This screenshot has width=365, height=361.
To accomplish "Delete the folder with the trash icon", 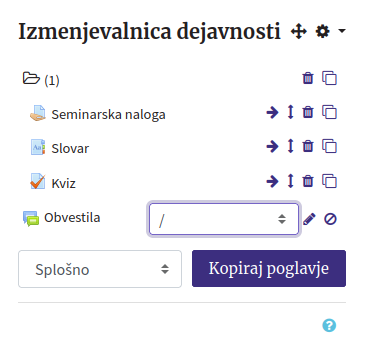I will 308,78.
